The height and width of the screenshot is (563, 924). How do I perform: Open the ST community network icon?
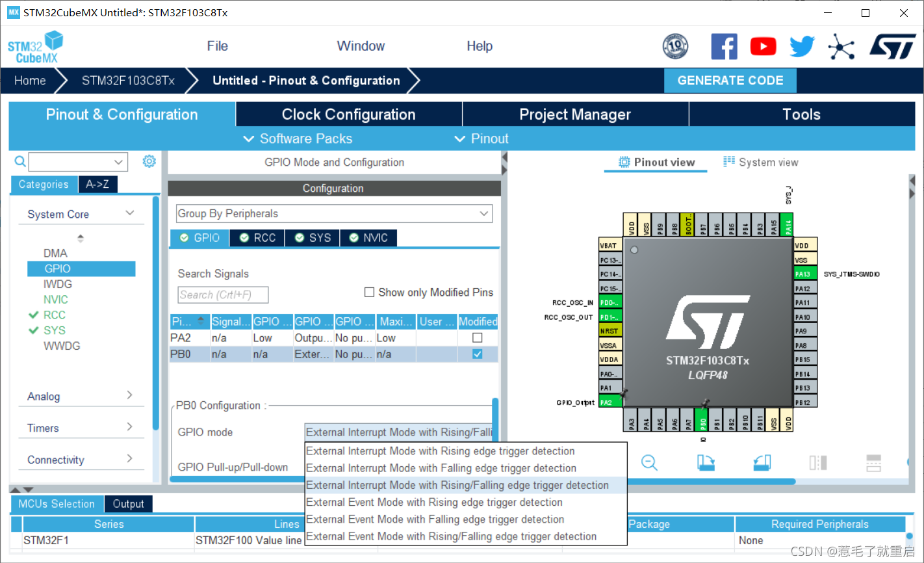[841, 47]
